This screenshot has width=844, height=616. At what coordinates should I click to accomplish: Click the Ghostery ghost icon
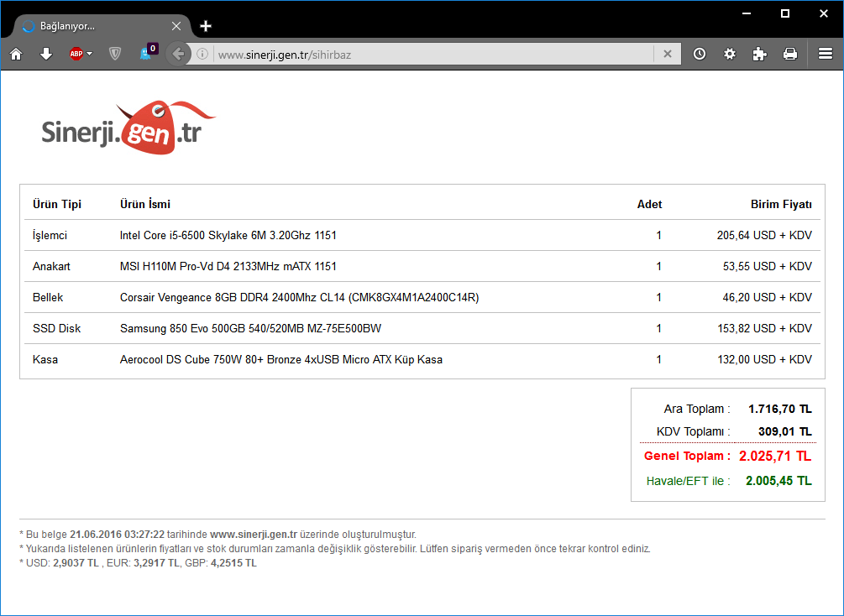(145, 54)
